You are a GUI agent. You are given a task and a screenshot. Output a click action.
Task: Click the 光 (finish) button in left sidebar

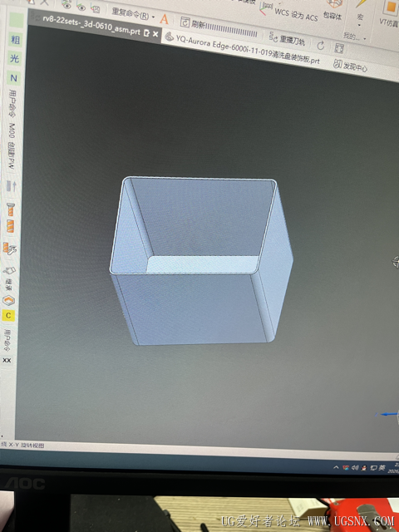coord(15,59)
